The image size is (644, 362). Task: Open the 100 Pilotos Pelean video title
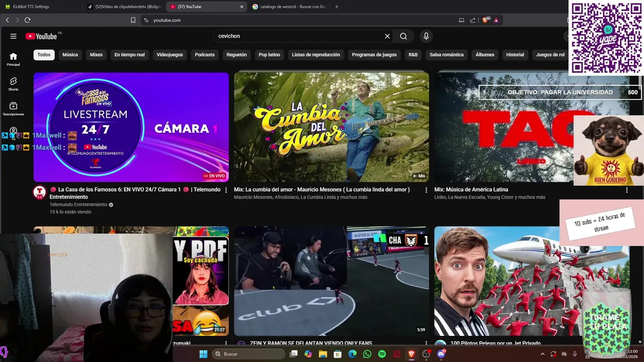pyautogui.click(x=496, y=343)
